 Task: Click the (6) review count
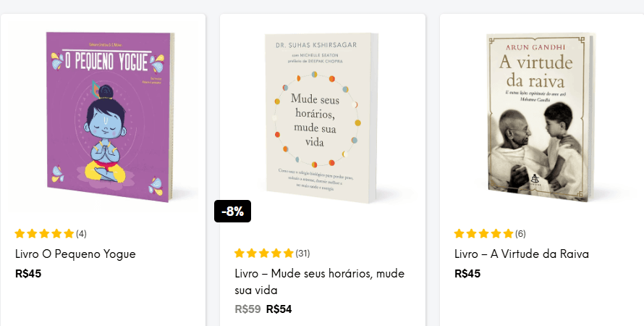[x=521, y=233]
